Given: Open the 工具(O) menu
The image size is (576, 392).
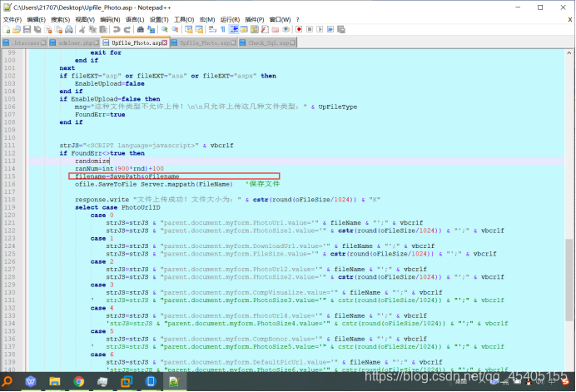Looking at the screenshot, I should point(184,19).
